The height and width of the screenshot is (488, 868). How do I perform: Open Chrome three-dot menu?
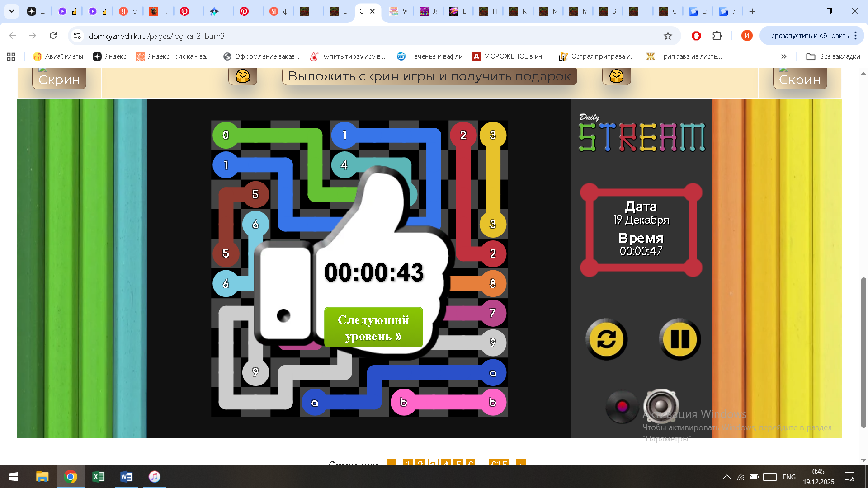pos(856,36)
